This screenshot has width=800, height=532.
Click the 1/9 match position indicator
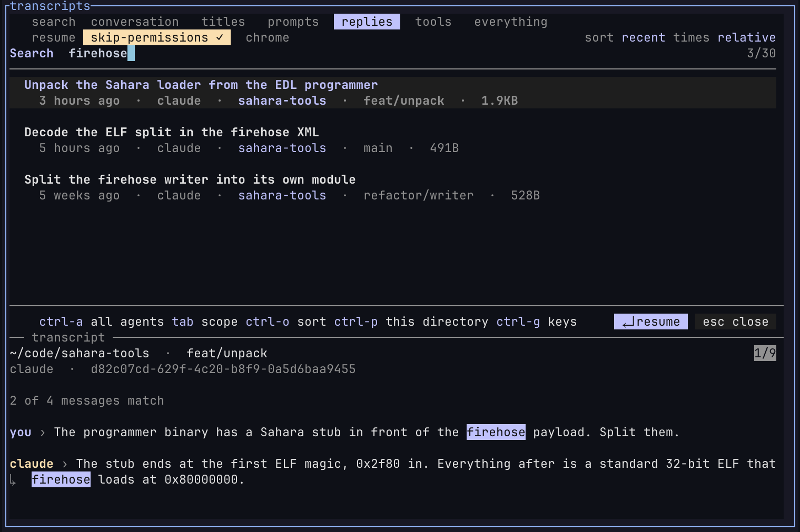click(765, 353)
